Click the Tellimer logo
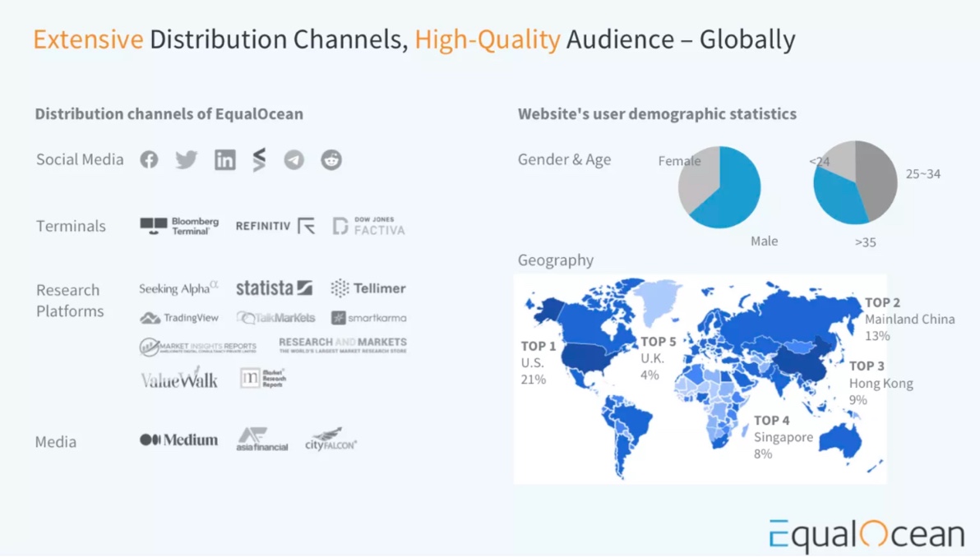Image resolution: width=980 pixels, height=557 pixels. click(x=368, y=288)
